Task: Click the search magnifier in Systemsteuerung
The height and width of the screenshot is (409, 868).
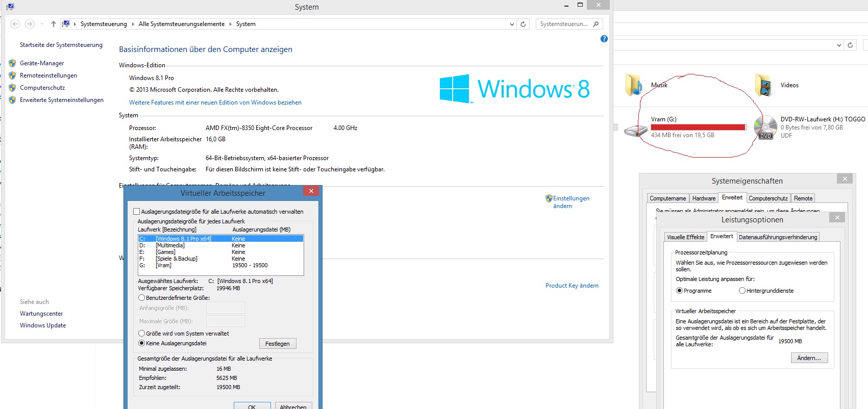Action: pos(596,24)
